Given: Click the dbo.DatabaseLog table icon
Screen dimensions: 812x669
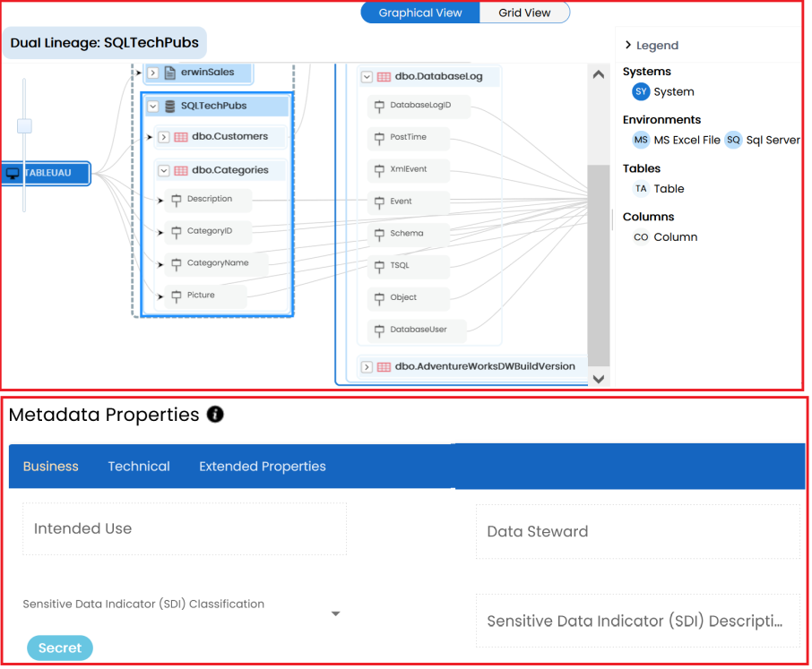Looking at the screenshot, I should tap(384, 77).
